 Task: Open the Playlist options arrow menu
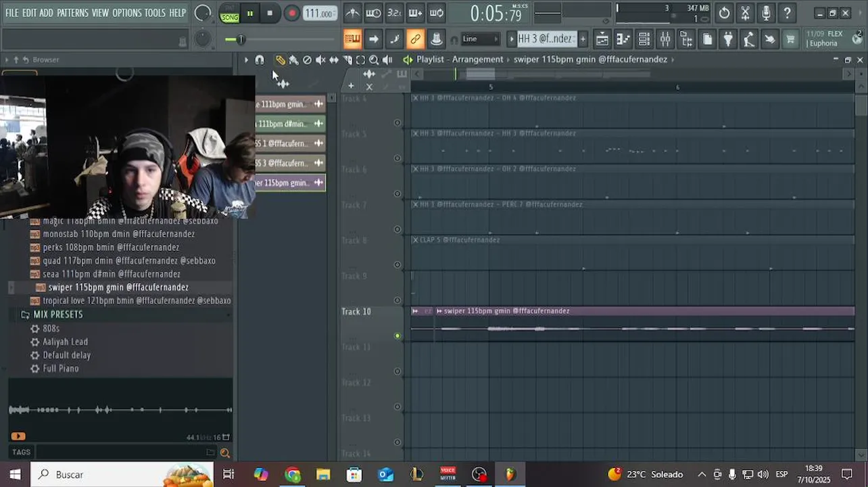(246, 60)
